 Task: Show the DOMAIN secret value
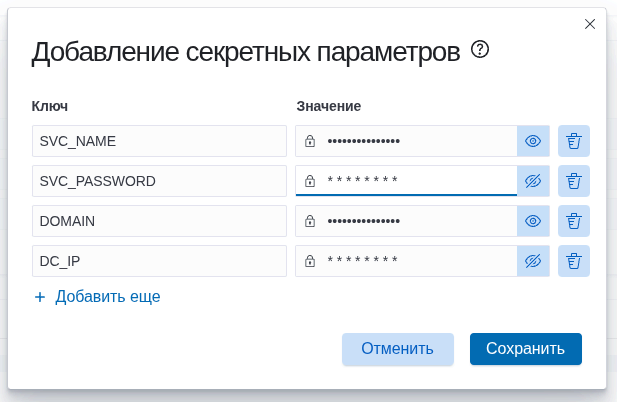pyautogui.click(x=533, y=221)
